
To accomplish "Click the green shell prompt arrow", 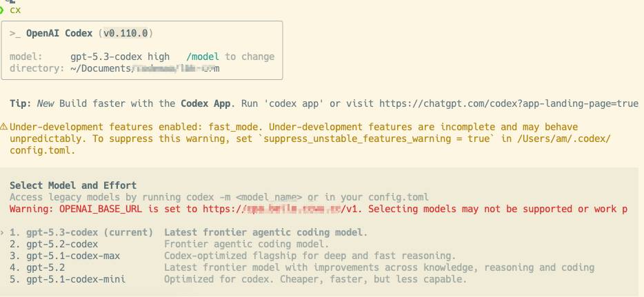I will 1,10.
